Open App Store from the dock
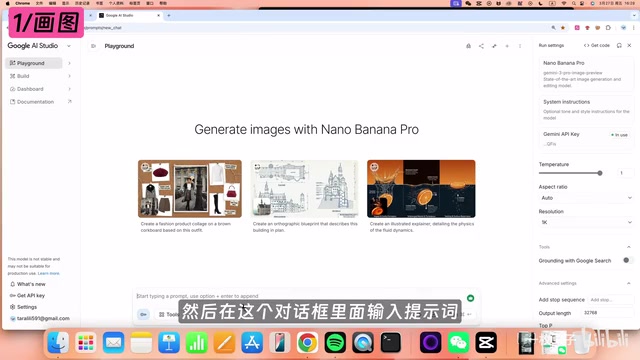The width and height of the screenshot is (640, 360). [252, 342]
